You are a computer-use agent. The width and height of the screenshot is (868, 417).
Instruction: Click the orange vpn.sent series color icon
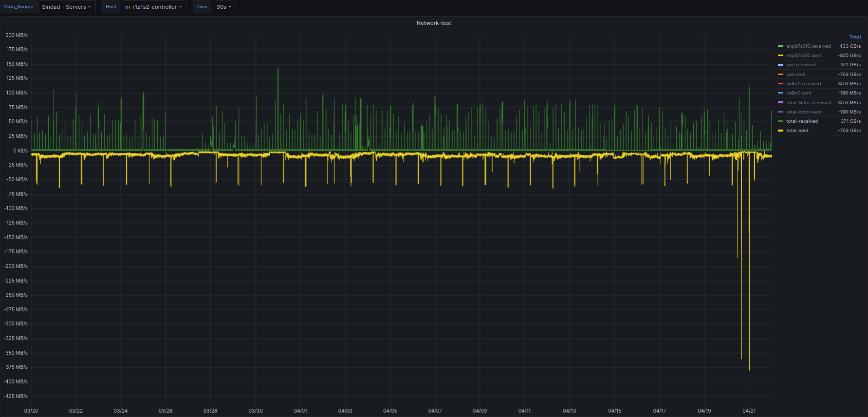coord(780,75)
